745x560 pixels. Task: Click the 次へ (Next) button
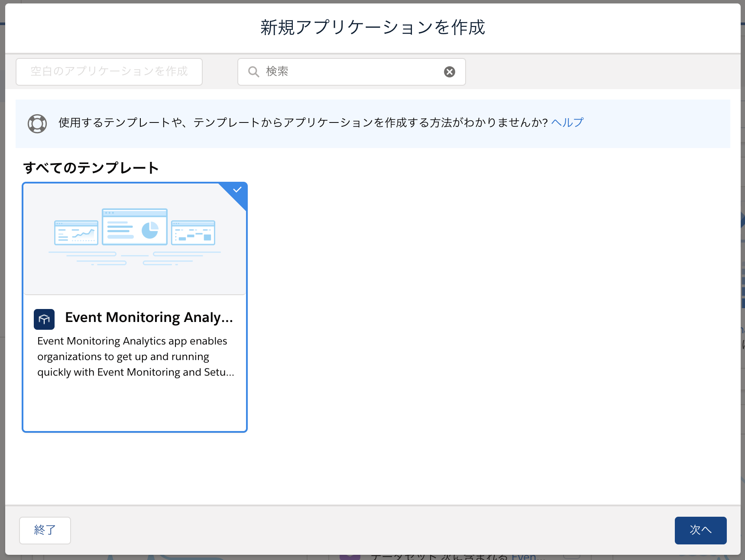pos(700,530)
